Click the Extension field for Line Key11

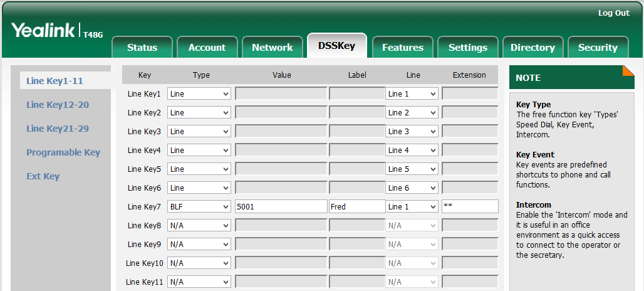(x=470, y=282)
